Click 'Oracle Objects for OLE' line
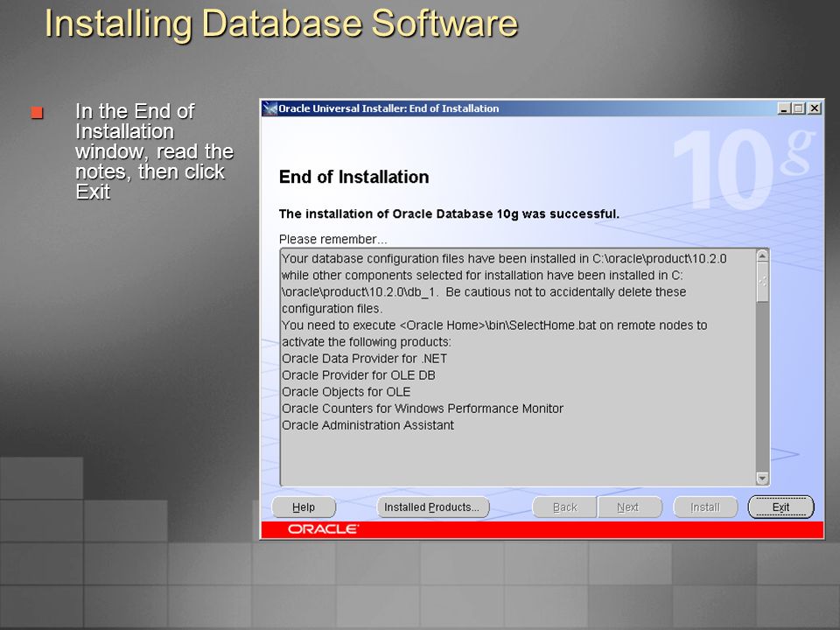Viewport: 840px width, 630px height. 346,392
